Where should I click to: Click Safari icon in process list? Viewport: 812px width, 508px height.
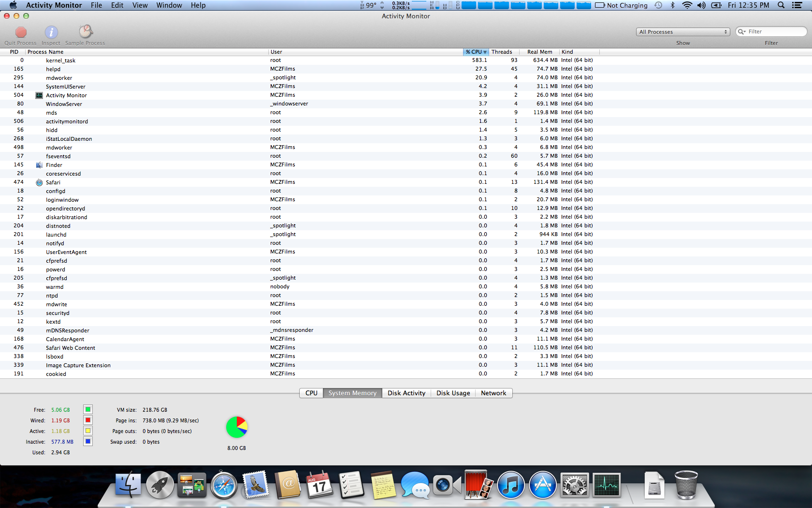(x=39, y=182)
